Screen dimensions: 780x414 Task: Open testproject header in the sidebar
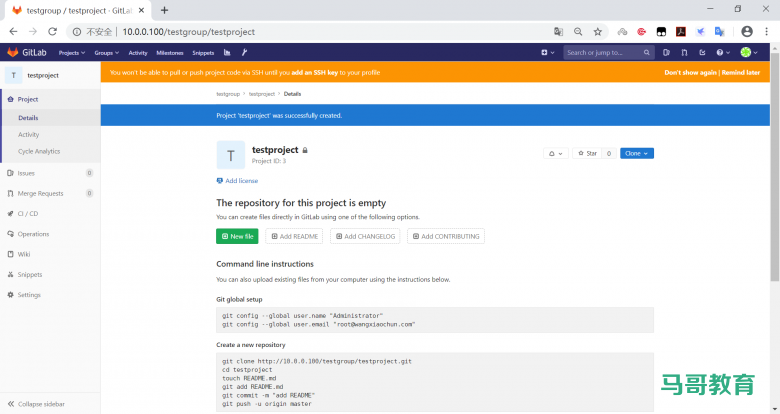(50, 75)
